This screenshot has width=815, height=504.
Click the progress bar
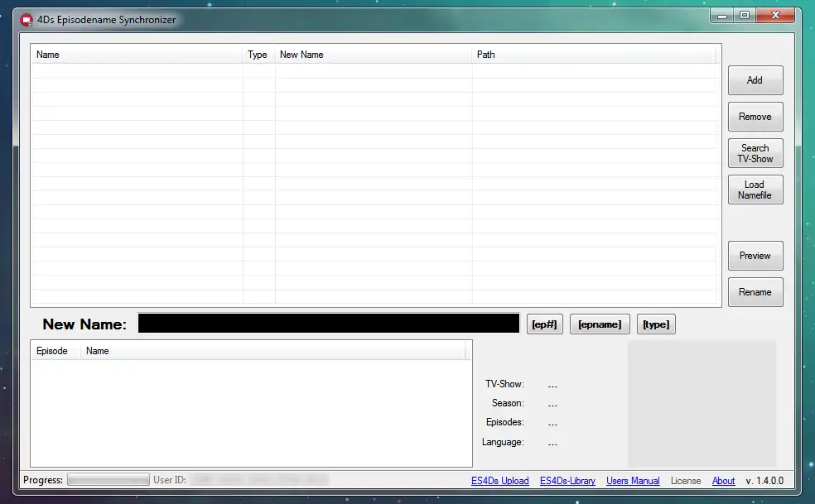tap(109, 479)
